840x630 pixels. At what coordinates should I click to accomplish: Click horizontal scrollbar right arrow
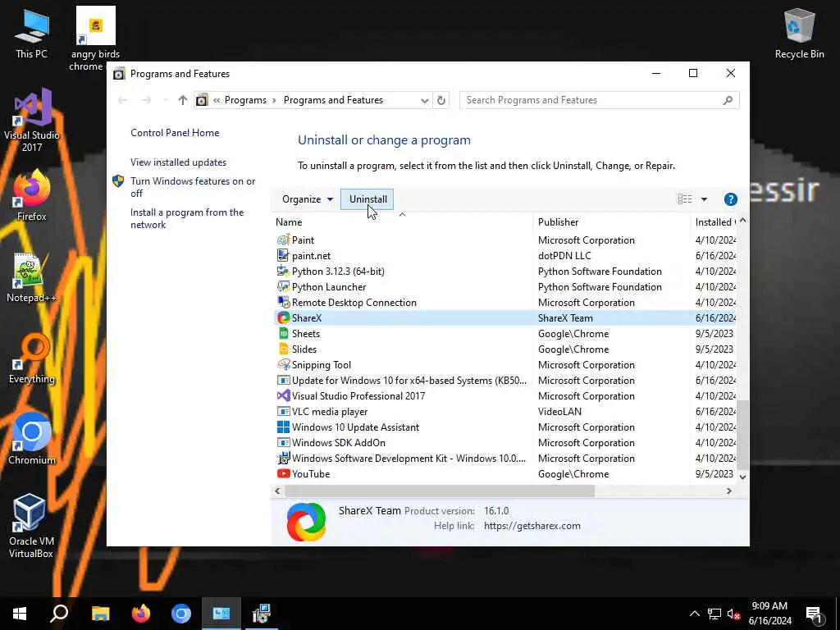(728, 491)
